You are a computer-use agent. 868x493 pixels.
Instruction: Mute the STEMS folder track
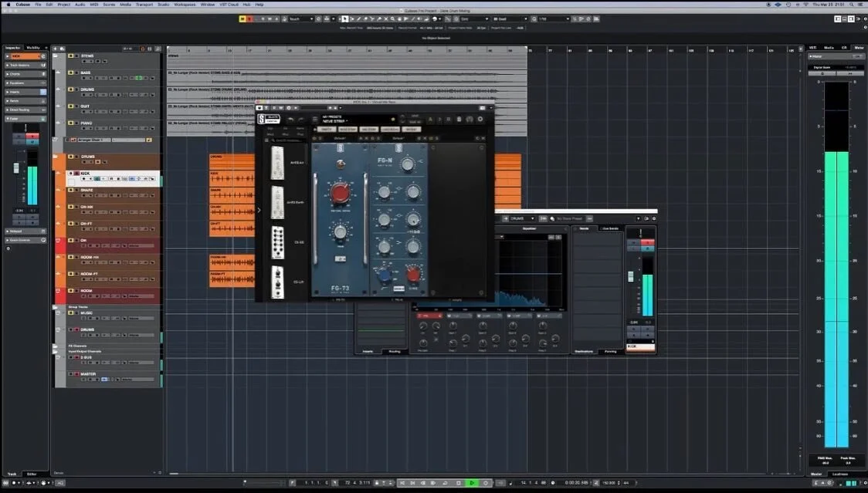[70, 56]
